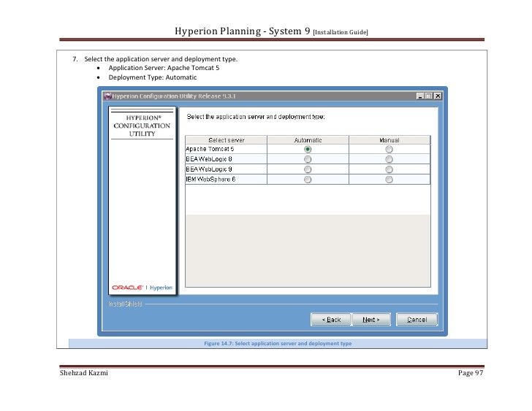Click the Back button
The height and width of the screenshot is (411, 532).
(x=331, y=320)
